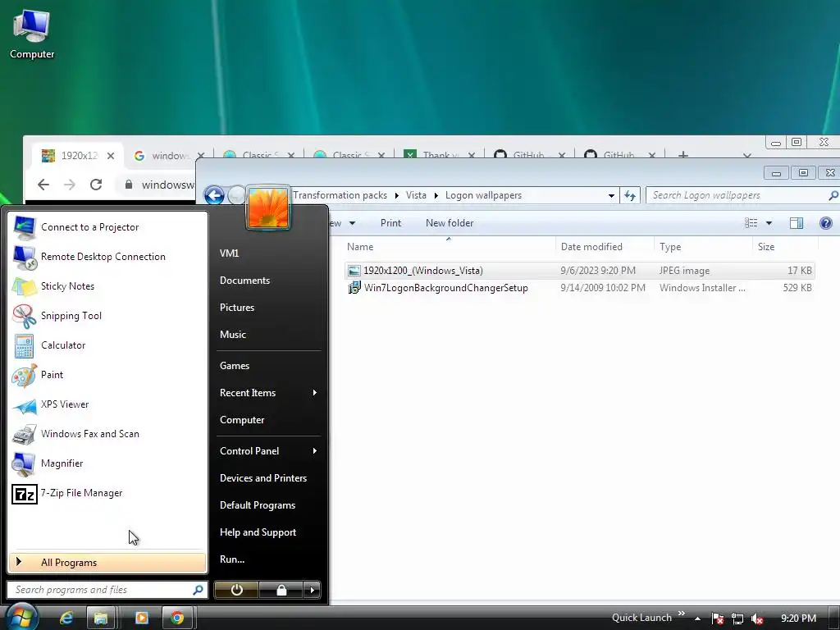Switch to Chrome from taskbar
840x630 pixels.
[x=177, y=618]
